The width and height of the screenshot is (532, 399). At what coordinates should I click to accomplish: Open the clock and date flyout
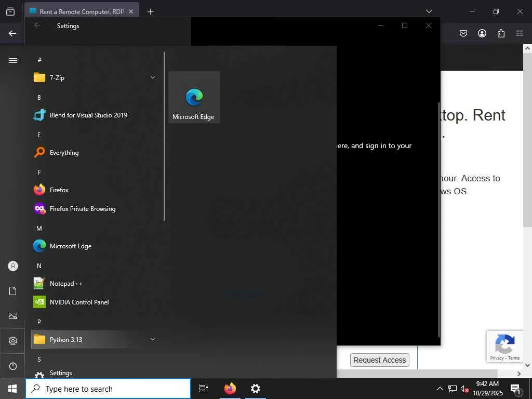pyautogui.click(x=488, y=389)
